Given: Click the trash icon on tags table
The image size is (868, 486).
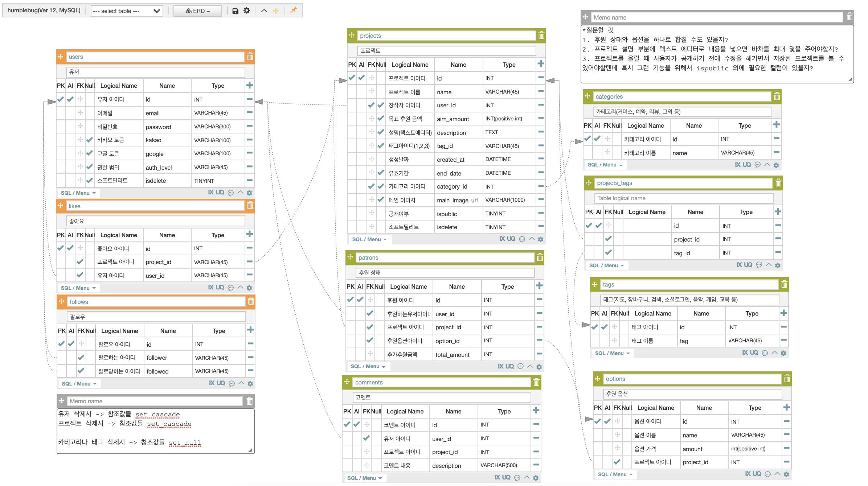Looking at the screenshot, I should coord(784,284).
